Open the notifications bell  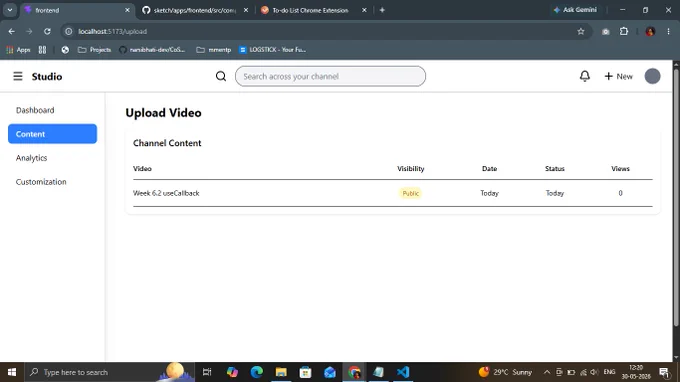pos(585,76)
